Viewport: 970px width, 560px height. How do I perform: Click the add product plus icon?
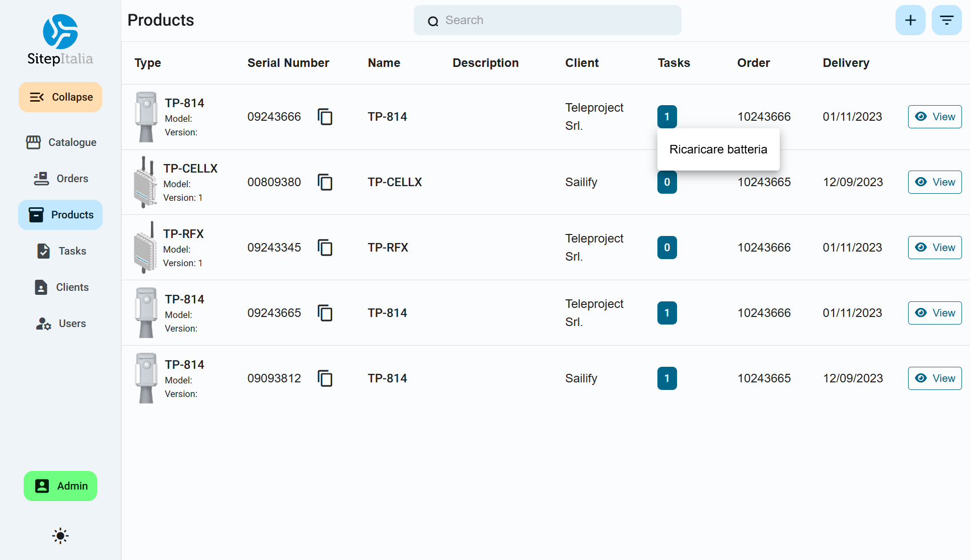[x=910, y=20]
